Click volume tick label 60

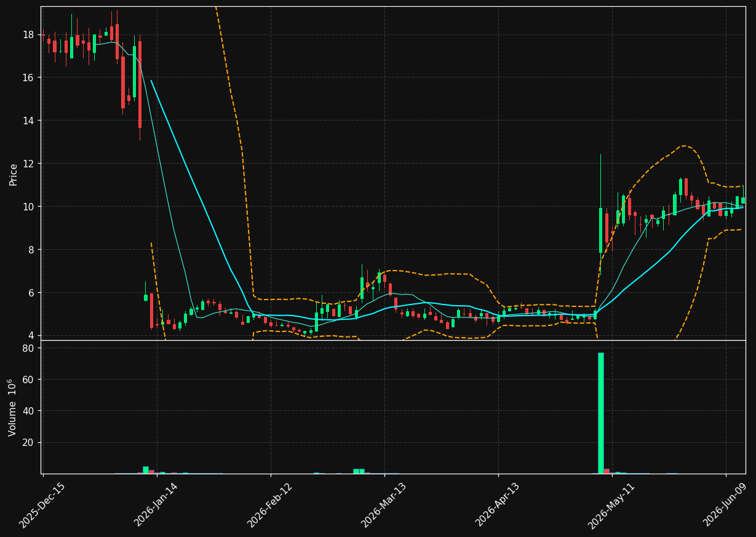pyautogui.click(x=28, y=380)
